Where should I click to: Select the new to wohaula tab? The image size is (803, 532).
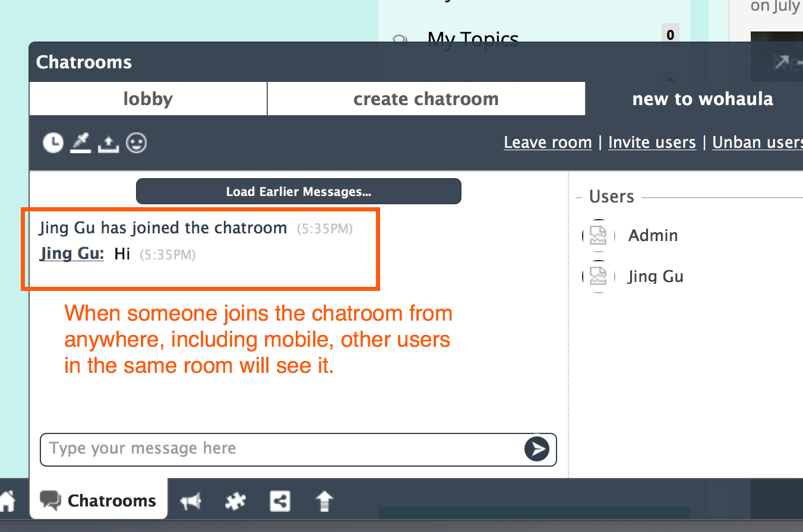point(703,99)
